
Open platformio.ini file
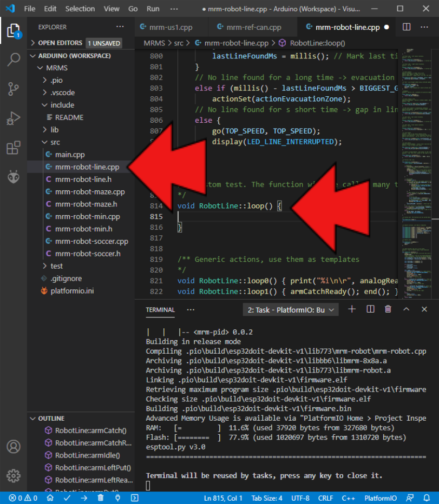(81, 291)
